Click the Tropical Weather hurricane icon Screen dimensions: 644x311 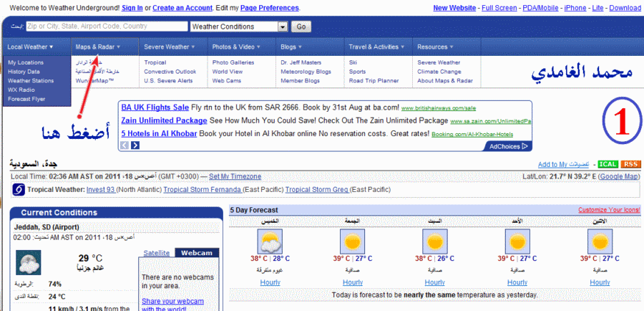pyautogui.click(x=18, y=190)
